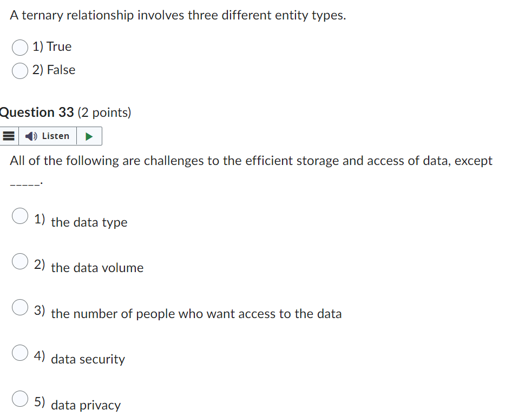Choose option 2 'the data volume'
This screenshot has height=416, width=532.
click(19, 261)
